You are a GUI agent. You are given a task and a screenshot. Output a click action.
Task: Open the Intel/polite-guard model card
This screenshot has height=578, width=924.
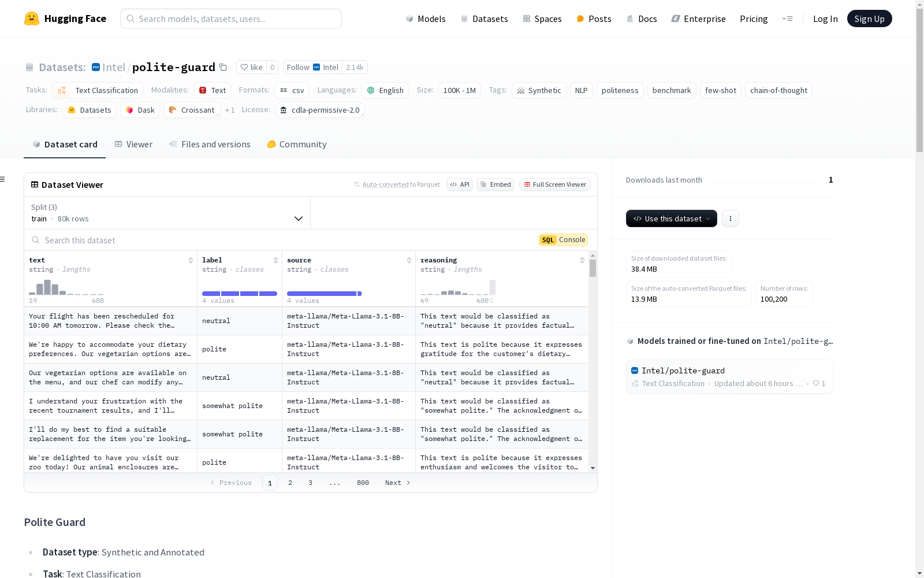click(729, 377)
